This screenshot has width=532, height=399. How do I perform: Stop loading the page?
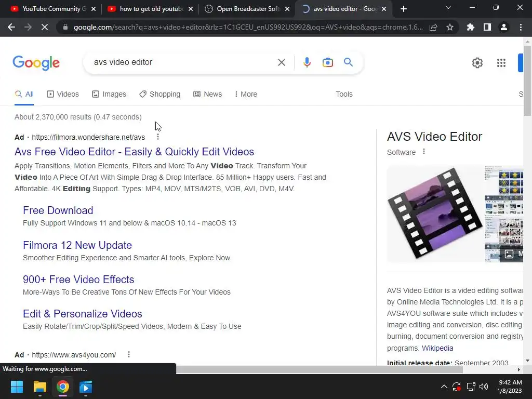click(45, 27)
